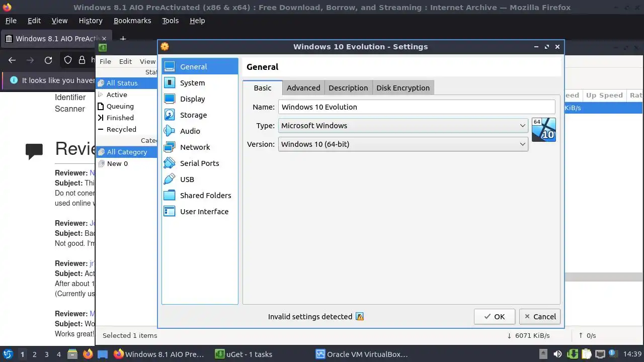
Task: Click the taskbar clock showing 14:39
Action: (x=632, y=354)
